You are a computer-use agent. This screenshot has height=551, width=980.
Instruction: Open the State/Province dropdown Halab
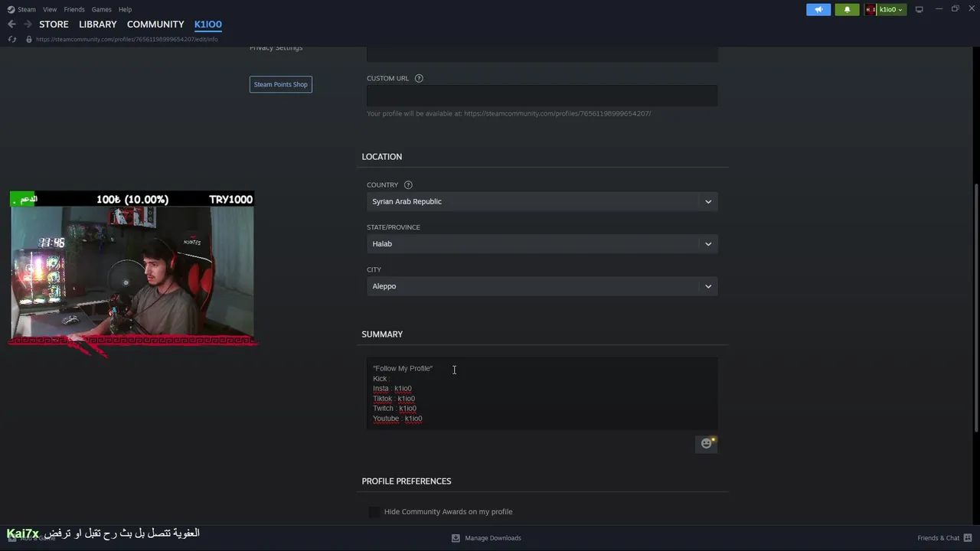click(x=542, y=243)
